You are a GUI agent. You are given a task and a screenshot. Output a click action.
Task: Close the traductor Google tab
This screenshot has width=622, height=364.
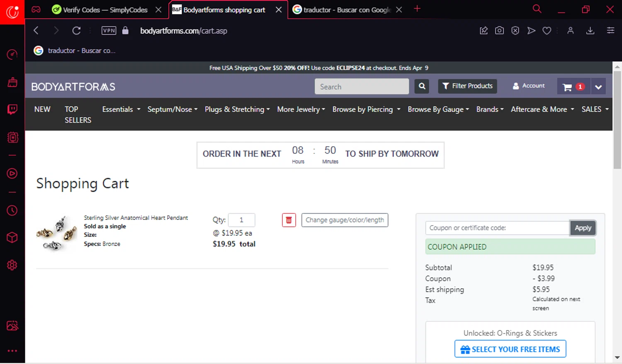point(399,10)
